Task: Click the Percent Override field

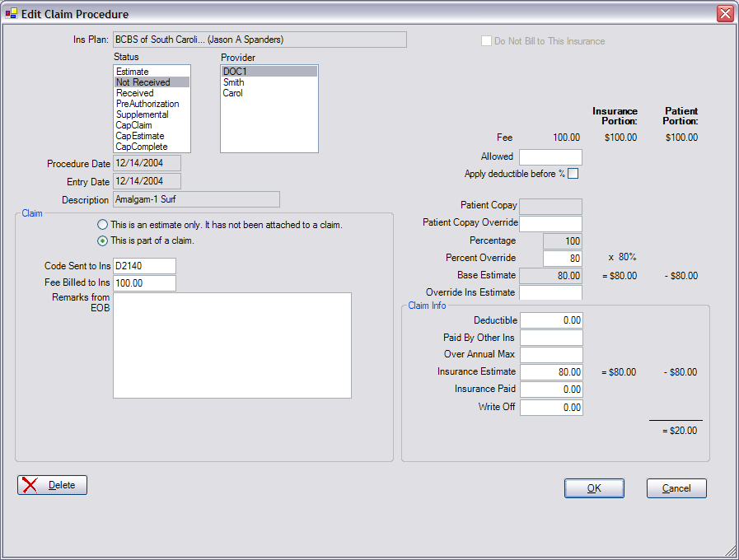Action: pyautogui.click(x=550, y=259)
